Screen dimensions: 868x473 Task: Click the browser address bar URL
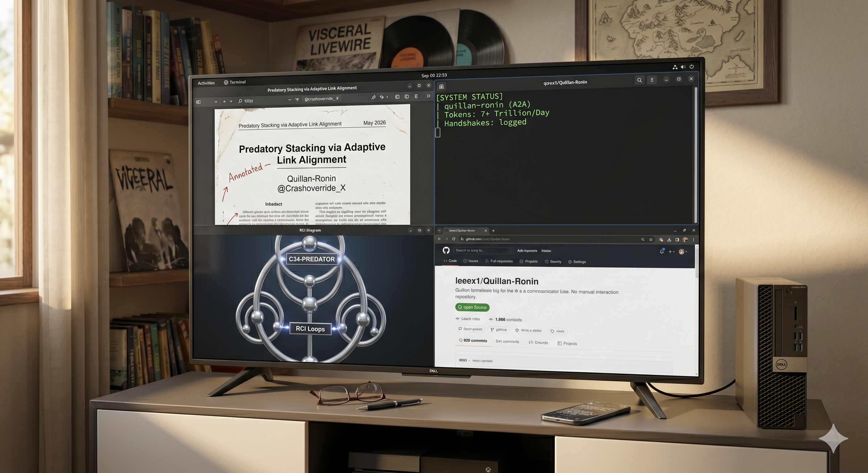[x=488, y=239]
